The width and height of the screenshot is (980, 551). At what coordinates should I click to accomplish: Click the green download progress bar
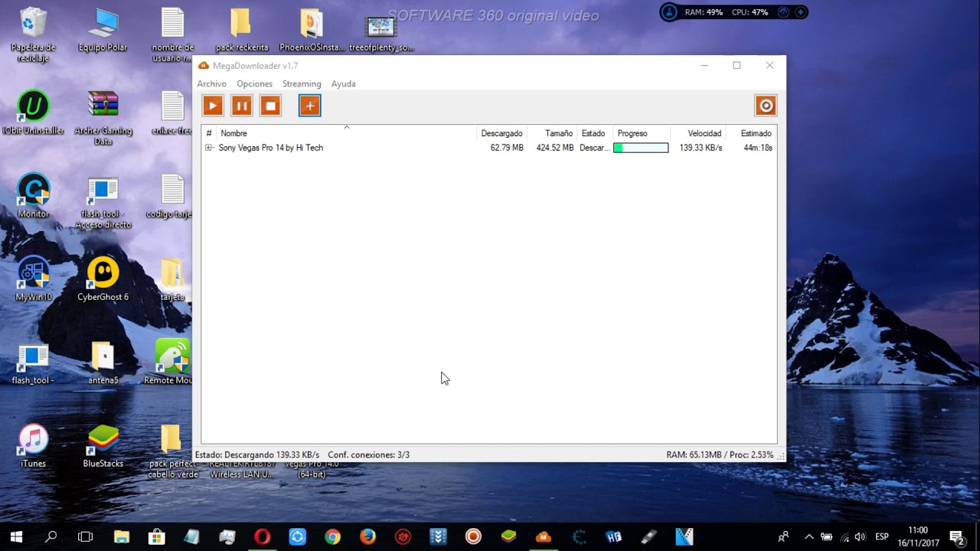641,148
